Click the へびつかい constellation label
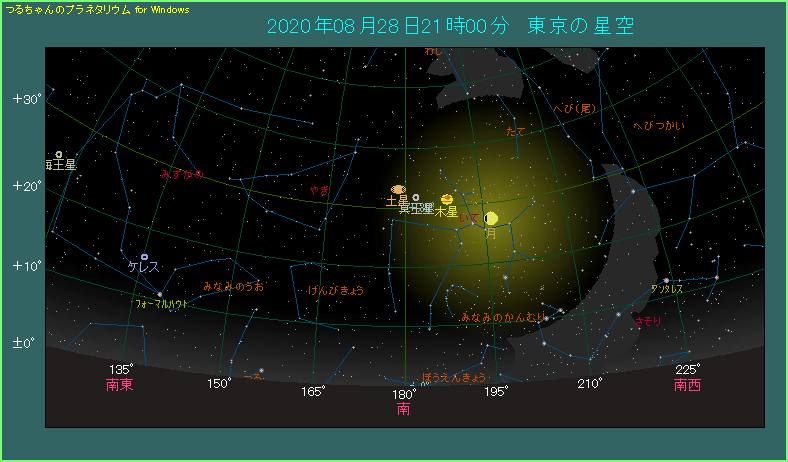788x462 pixels. 658,125
